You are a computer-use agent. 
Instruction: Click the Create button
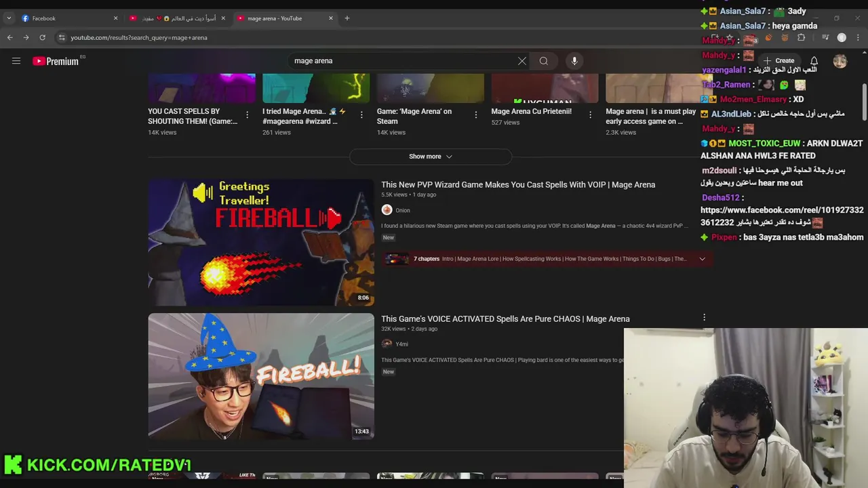778,61
